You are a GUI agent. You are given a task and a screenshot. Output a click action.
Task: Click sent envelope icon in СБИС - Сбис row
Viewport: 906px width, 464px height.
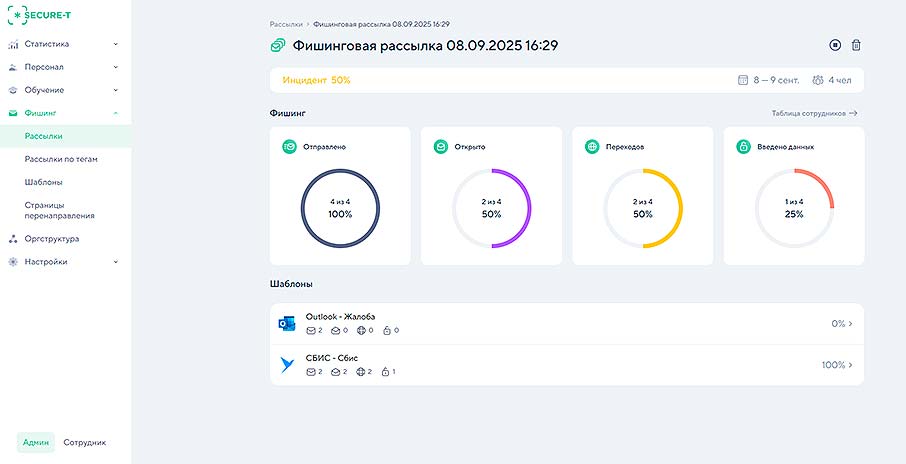click(x=310, y=372)
